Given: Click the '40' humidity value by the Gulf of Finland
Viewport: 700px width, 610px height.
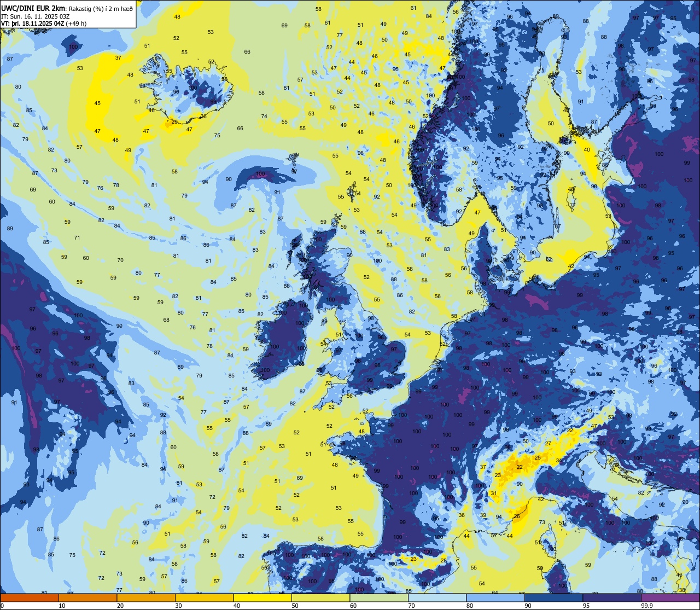Looking at the screenshot, I should [x=587, y=149].
